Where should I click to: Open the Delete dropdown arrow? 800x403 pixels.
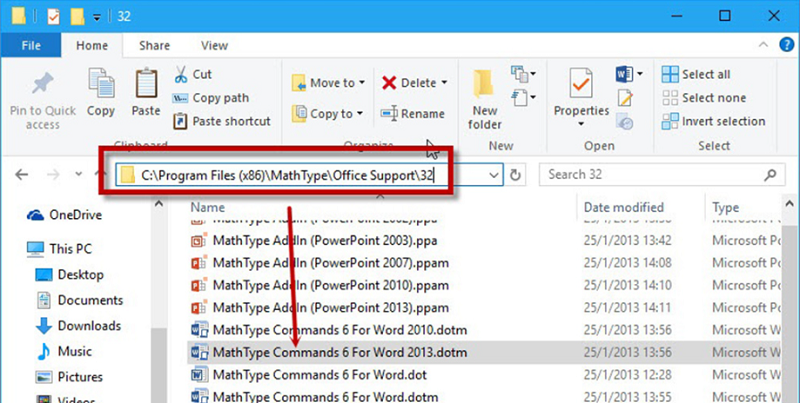(444, 83)
